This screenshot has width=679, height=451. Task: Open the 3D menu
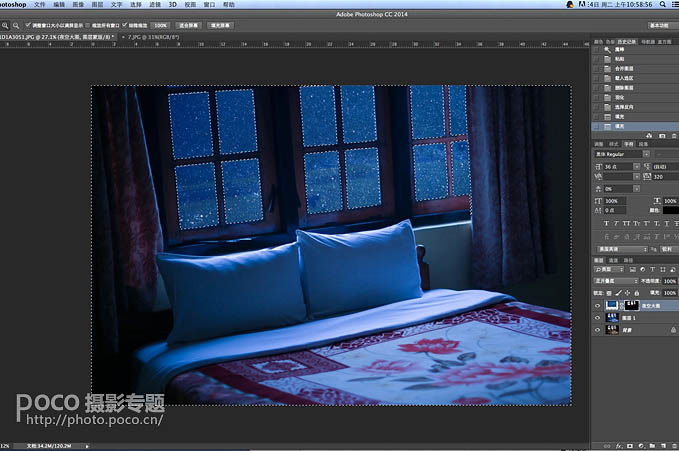172,4
